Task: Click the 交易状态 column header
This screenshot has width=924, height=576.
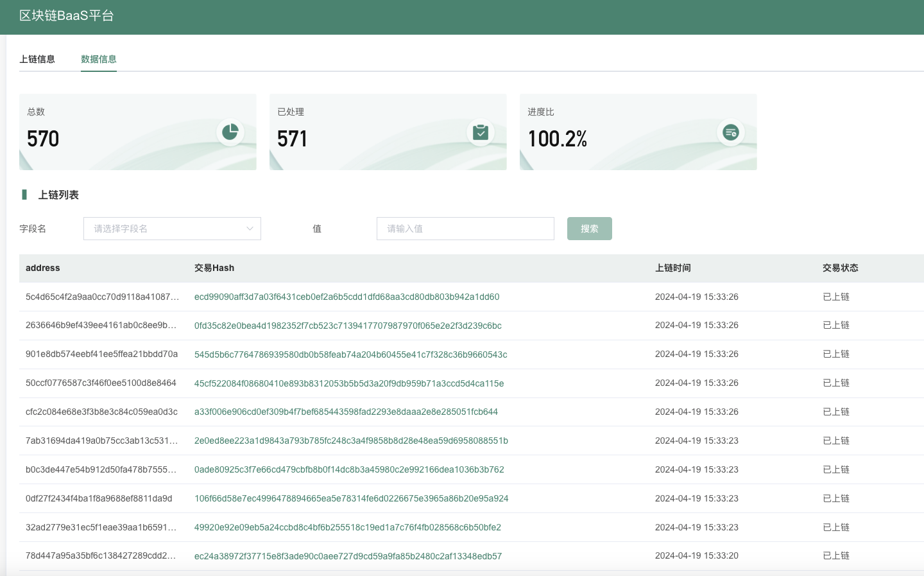Action: click(841, 268)
